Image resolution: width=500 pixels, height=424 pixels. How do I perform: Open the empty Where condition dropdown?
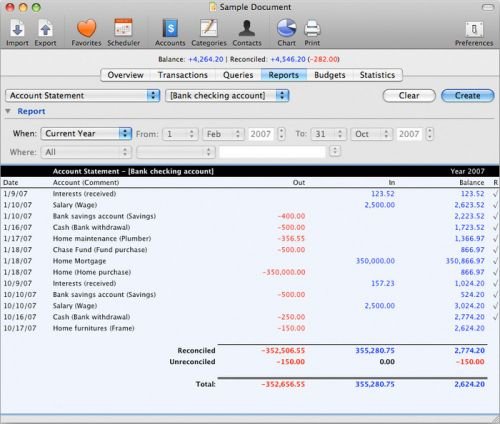click(176, 152)
